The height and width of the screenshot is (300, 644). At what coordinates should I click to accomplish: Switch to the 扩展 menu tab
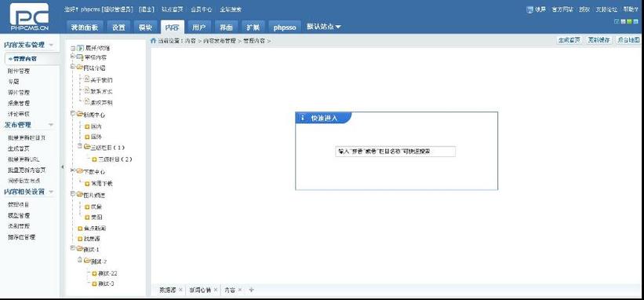(x=253, y=27)
